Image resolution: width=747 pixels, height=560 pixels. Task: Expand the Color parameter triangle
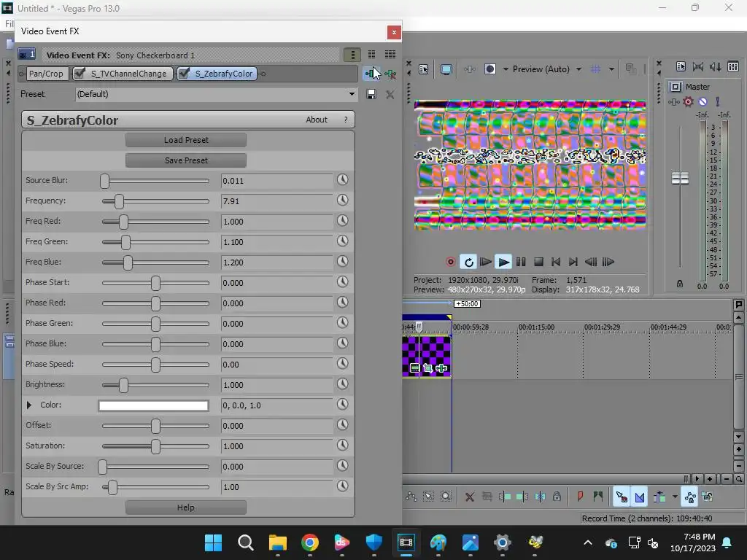[x=29, y=405]
